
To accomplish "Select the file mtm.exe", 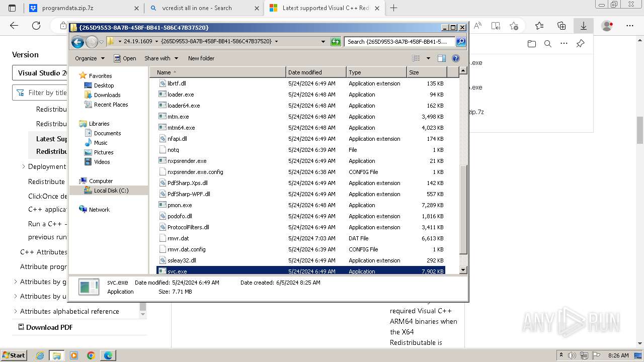I will pos(178,117).
